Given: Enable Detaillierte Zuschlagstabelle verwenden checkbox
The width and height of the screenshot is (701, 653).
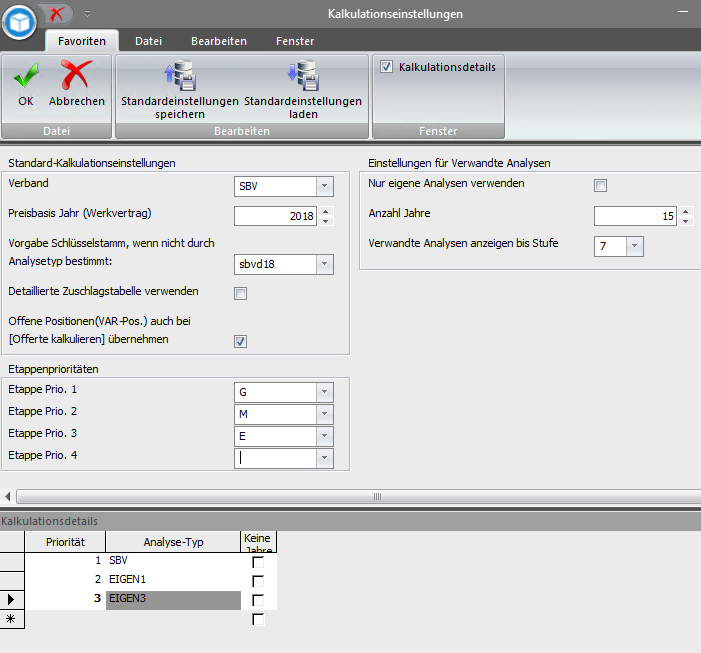Looking at the screenshot, I should (240, 293).
